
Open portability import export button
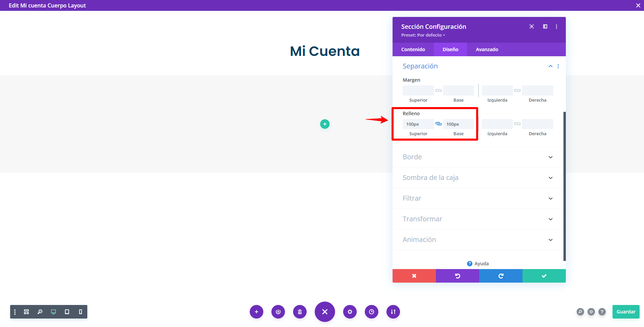(x=393, y=312)
